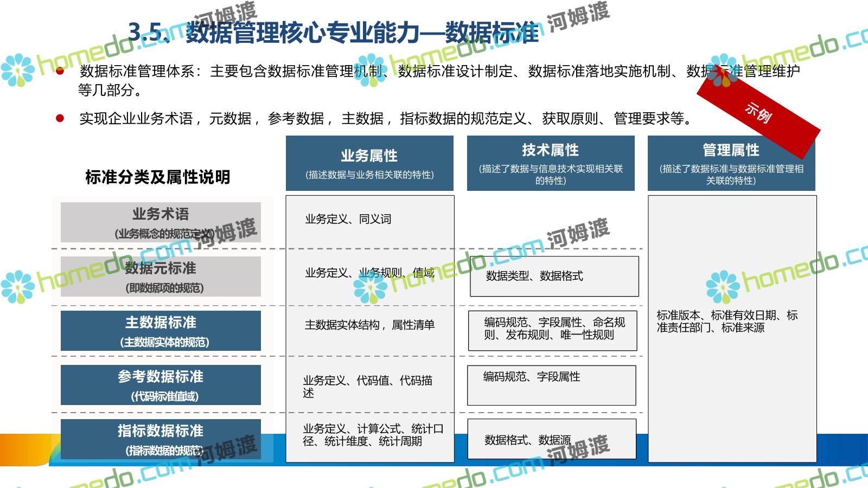
Task: Click the text 主数据实体结构，属性清单
Action: (x=370, y=325)
